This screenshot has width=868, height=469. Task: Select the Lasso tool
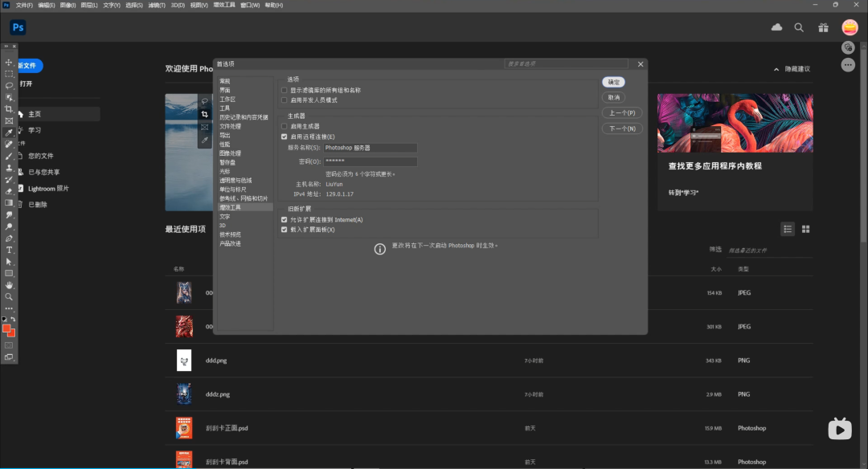[9, 85]
